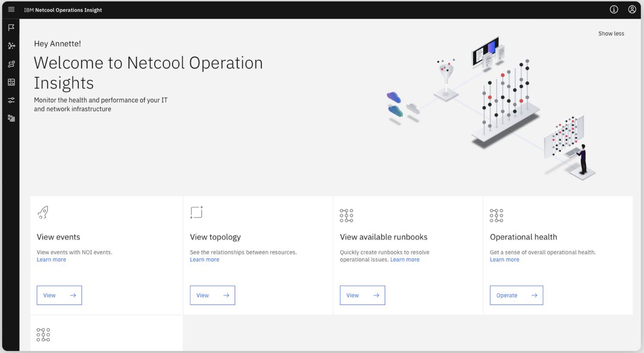Click the info icon in the header
The image size is (644, 353).
614,10
